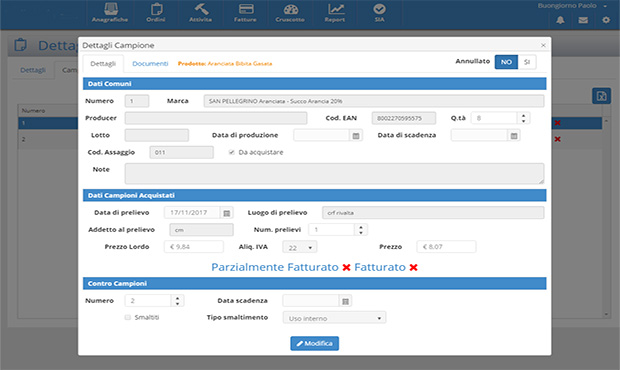Click the Parzialmente Fatturato label
Viewport: 620px width, 370px height.
coord(275,267)
